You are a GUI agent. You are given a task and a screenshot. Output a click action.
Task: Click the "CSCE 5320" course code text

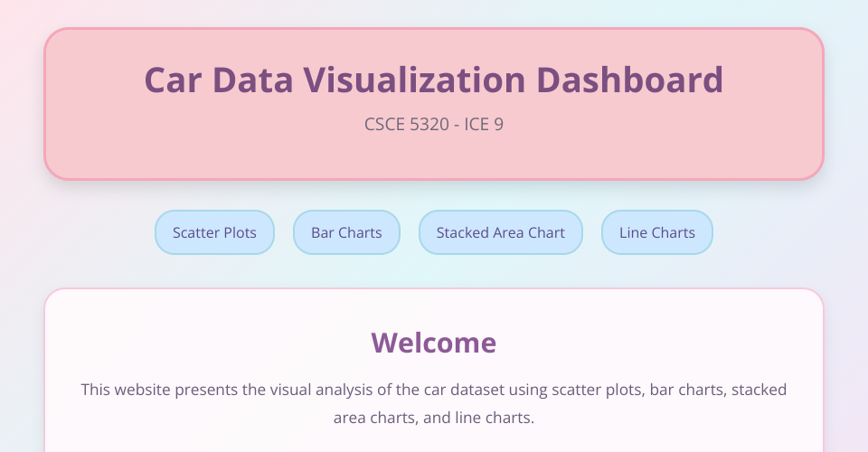(x=406, y=125)
